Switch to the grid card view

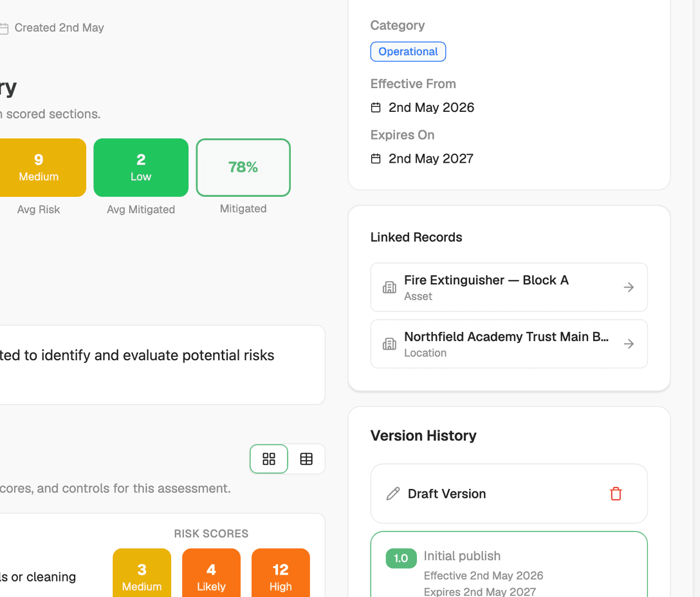(x=269, y=459)
